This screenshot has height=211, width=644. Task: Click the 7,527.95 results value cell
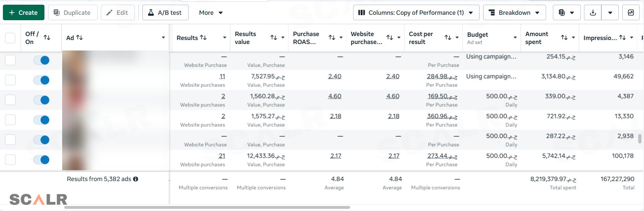pos(268,76)
